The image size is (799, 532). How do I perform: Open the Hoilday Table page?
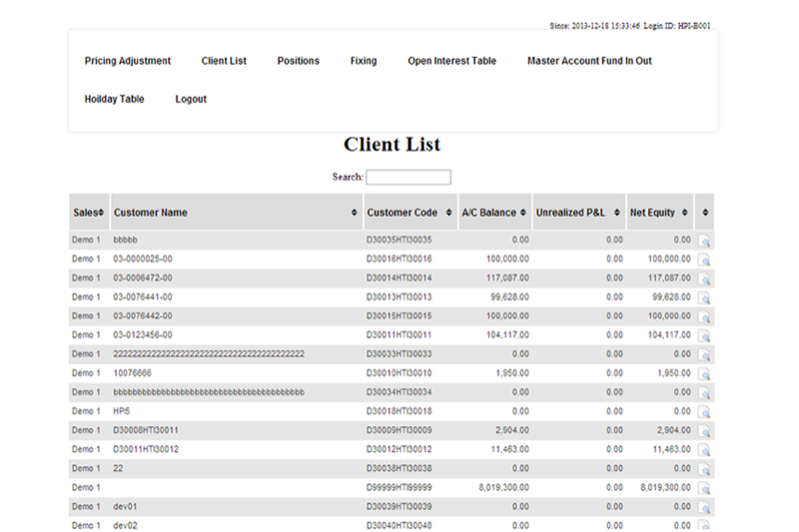point(114,99)
